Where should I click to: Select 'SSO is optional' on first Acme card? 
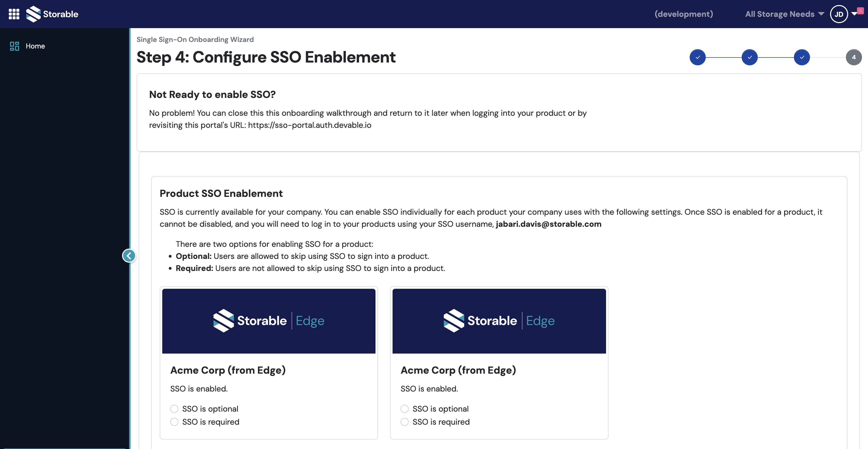[x=174, y=409]
